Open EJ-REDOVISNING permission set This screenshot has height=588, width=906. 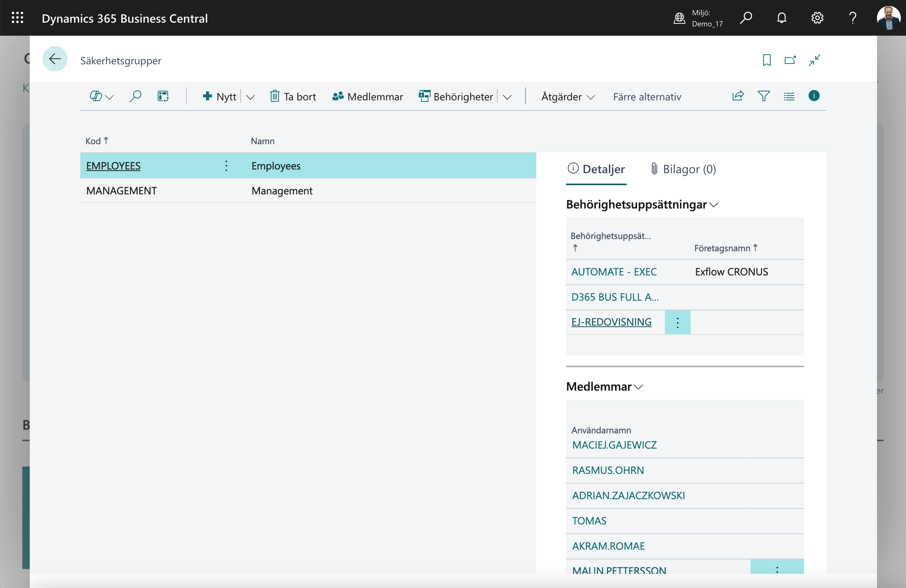(x=611, y=322)
